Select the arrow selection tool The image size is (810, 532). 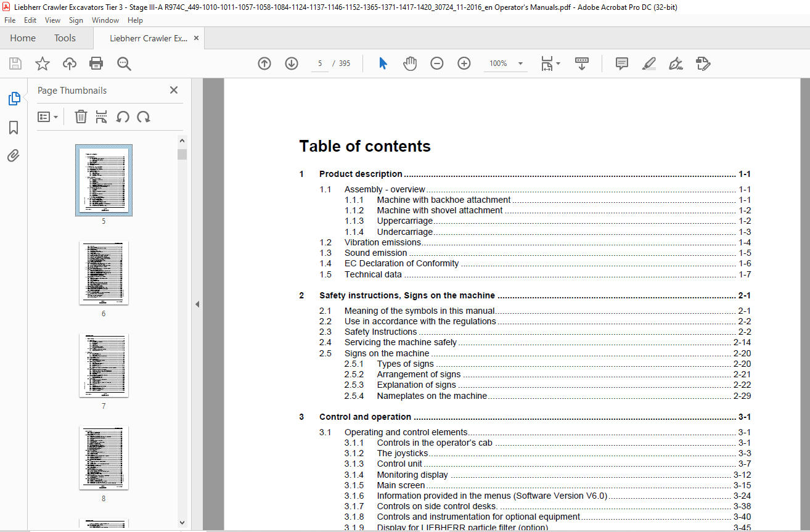coord(383,63)
